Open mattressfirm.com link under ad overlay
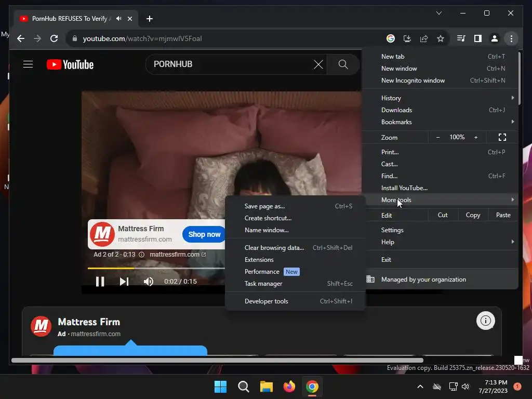This screenshot has width=532, height=399. [x=178, y=255]
